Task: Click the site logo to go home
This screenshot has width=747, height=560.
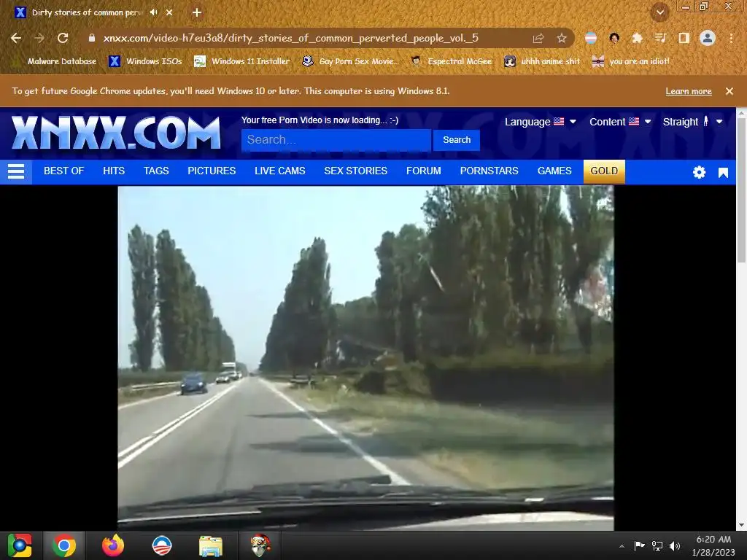Action: tap(116, 133)
